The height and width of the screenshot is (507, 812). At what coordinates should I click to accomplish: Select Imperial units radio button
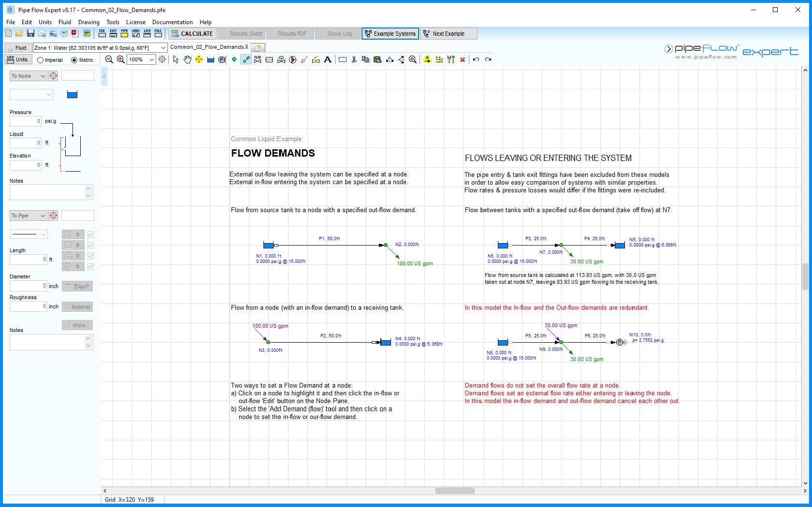click(40, 60)
